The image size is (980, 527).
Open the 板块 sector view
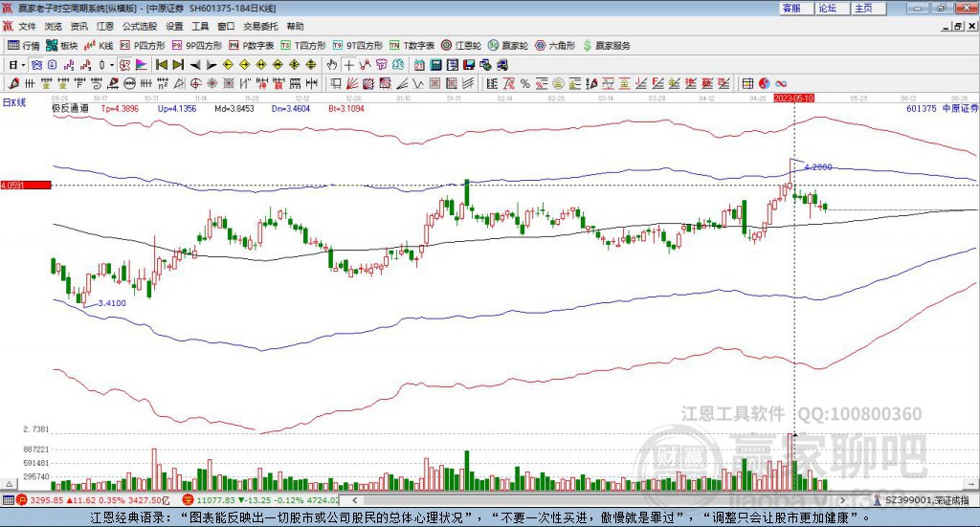[x=61, y=46]
